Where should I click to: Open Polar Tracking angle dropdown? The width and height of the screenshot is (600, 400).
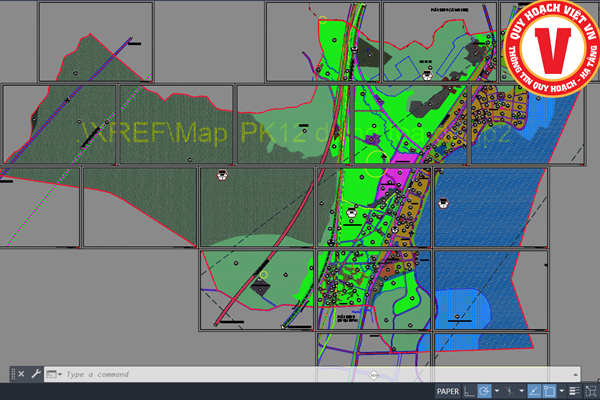pyautogui.click(x=495, y=391)
